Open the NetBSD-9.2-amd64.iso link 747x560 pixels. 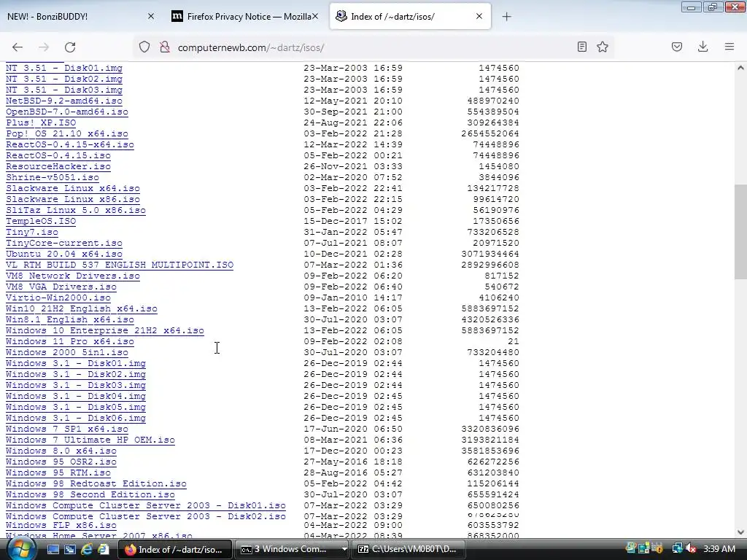pos(64,101)
